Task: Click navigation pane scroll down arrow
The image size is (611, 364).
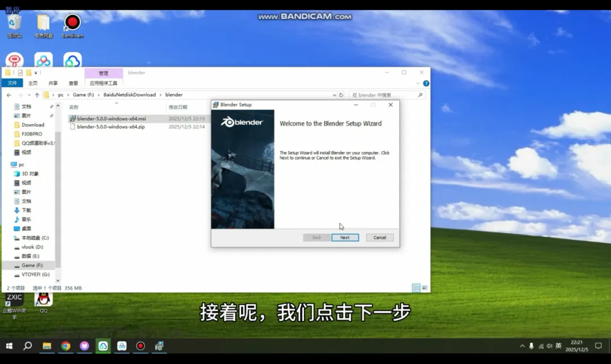Action: coord(58,280)
